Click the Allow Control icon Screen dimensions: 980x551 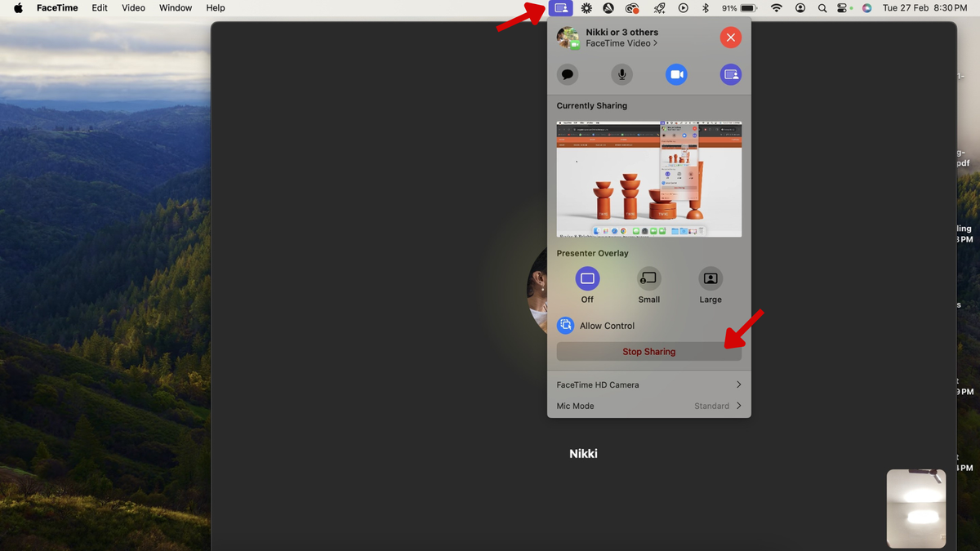565,325
